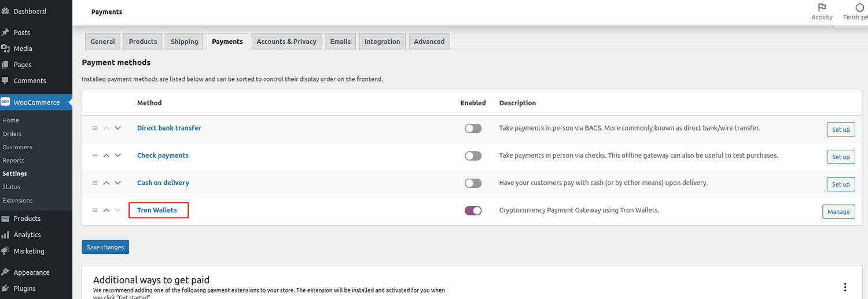Disable the Tron Wallets toggle
Image resolution: width=868 pixels, height=299 pixels.
473,211
